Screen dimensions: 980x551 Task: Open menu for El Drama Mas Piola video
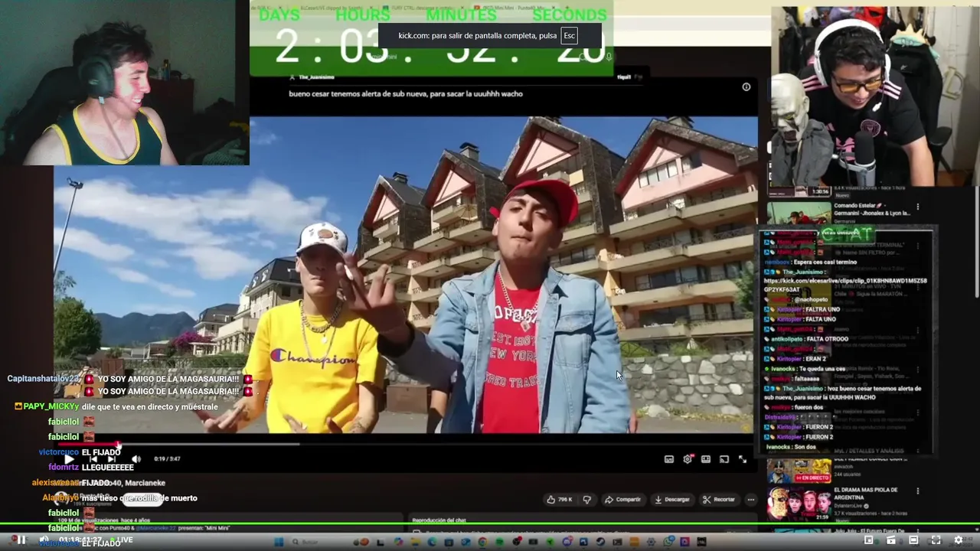(917, 491)
